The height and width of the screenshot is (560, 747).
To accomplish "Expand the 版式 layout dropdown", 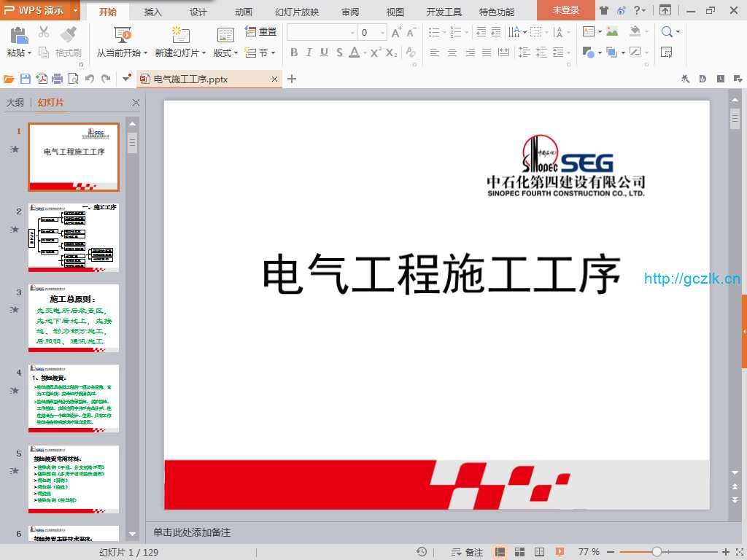I will (226, 52).
